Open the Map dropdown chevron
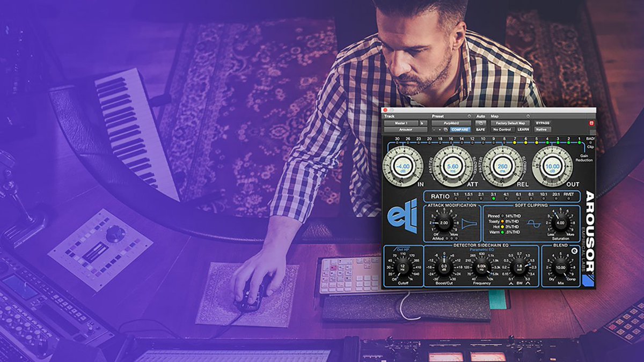The width and height of the screenshot is (644, 362). [x=528, y=116]
